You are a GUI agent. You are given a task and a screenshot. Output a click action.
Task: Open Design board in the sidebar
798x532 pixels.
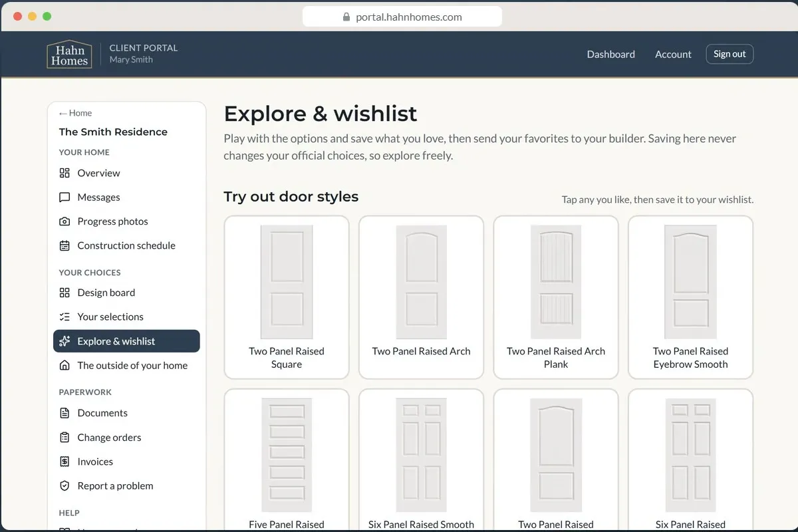point(126,293)
